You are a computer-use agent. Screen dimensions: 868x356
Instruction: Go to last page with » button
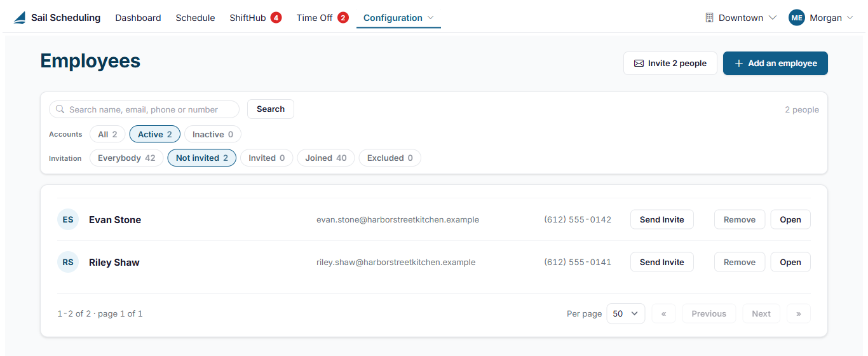coord(799,313)
